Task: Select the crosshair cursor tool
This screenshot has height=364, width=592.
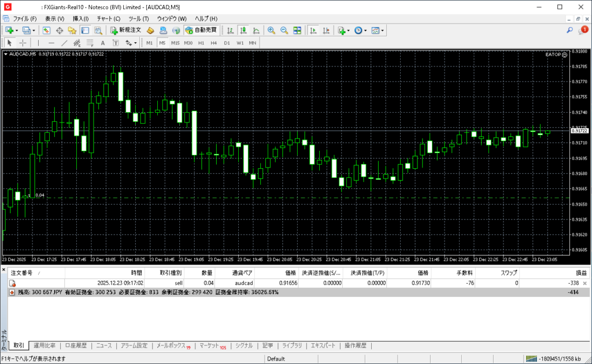Action: [x=23, y=43]
